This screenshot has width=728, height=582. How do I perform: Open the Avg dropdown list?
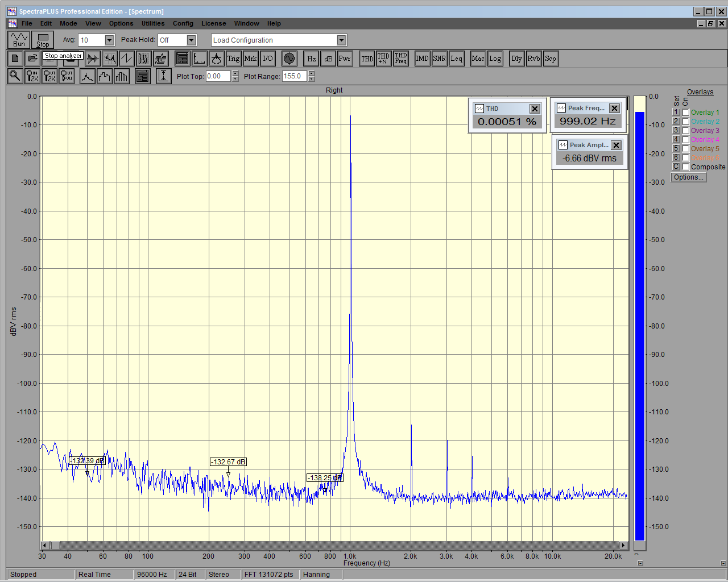pyautogui.click(x=109, y=40)
